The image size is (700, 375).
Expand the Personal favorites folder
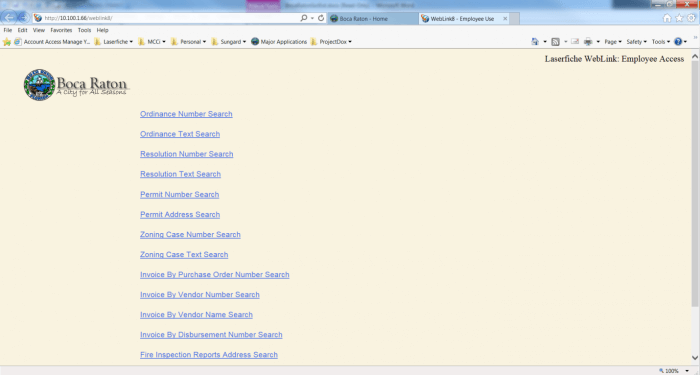(x=188, y=42)
